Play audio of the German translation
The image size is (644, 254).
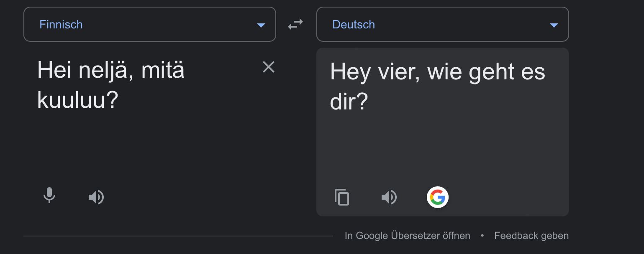(389, 197)
